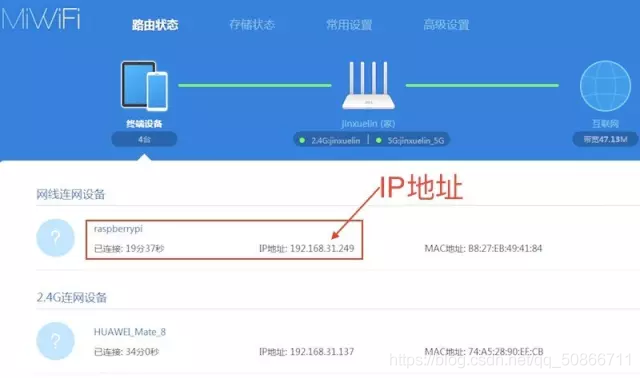Click the 带宽47.13M bandwidth badge

(x=605, y=140)
